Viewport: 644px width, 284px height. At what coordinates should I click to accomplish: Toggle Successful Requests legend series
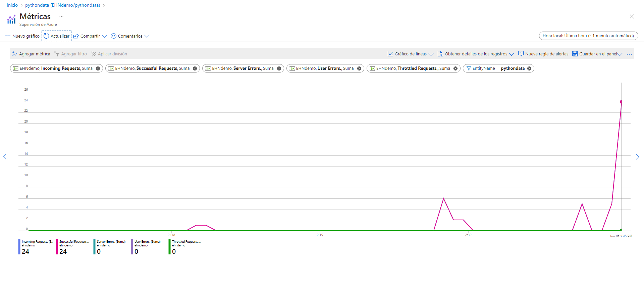coord(74,246)
